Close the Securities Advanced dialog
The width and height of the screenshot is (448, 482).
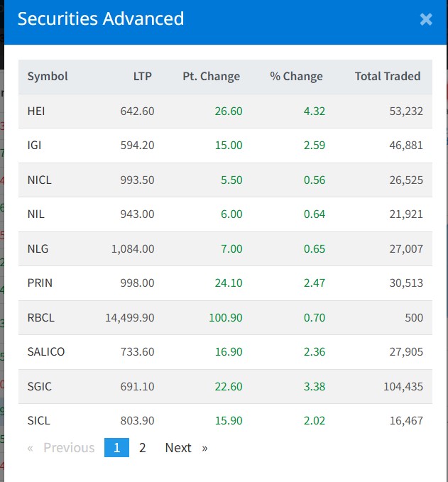point(426,20)
